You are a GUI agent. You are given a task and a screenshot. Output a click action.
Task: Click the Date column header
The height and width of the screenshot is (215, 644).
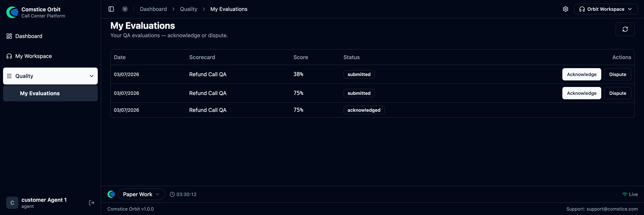(120, 57)
